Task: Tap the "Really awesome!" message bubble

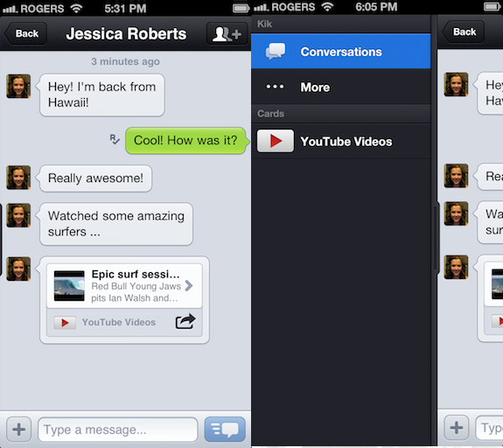Action: tap(95, 178)
